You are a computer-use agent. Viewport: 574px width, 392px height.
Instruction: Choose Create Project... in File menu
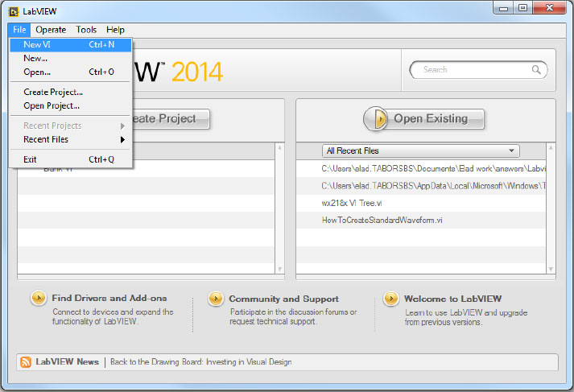[53, 92]
